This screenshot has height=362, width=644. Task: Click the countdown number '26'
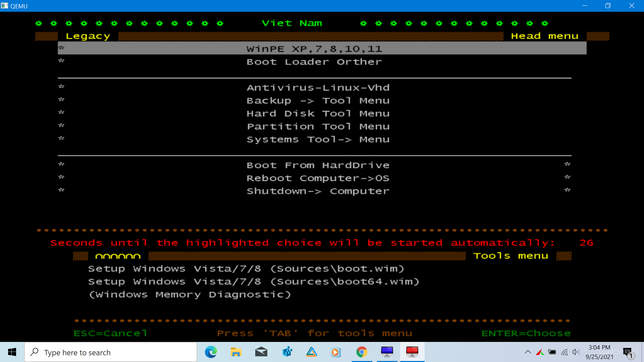587,243
